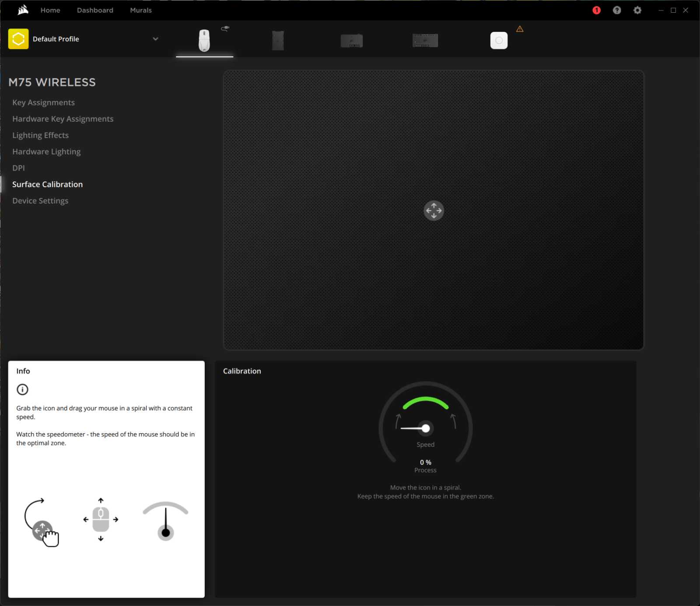Click the circled info icon
Viewport: 700px width, 606px height.
(22, 389)
